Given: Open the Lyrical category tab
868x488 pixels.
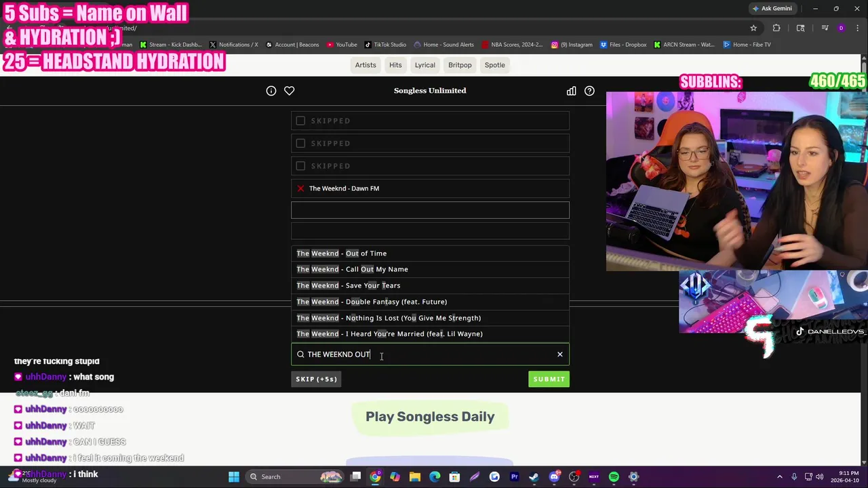Looking at the screenshot, I should [x=425, y=65].
